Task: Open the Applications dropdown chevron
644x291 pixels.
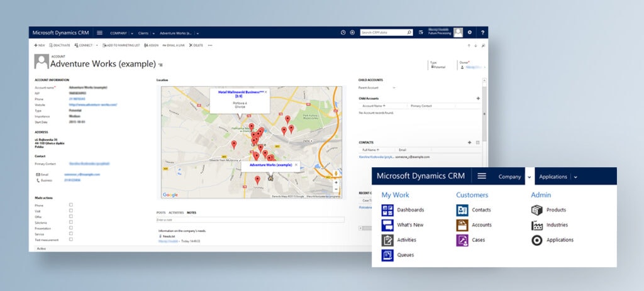Action: 575,177
